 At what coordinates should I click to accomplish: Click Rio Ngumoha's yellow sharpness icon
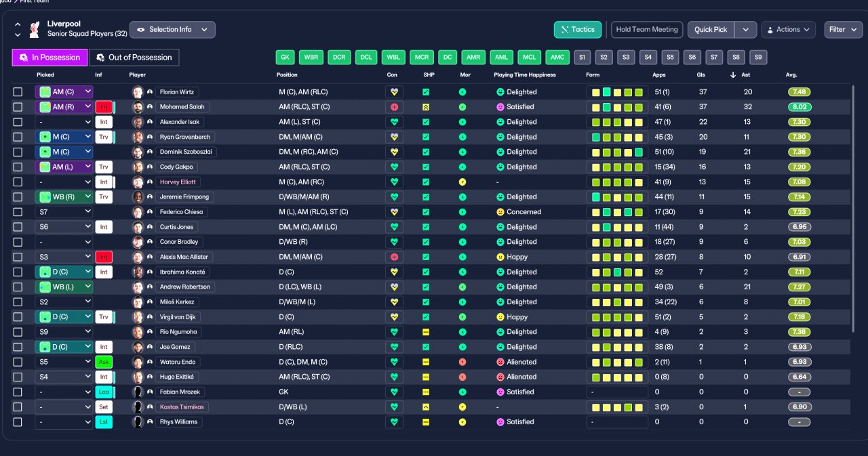pos(426,332)
